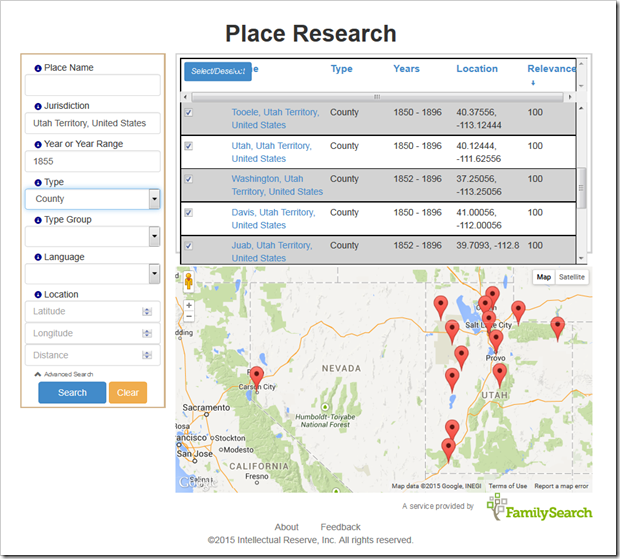Sort results by Location column
Screen dimensions: 620x559
477,69
